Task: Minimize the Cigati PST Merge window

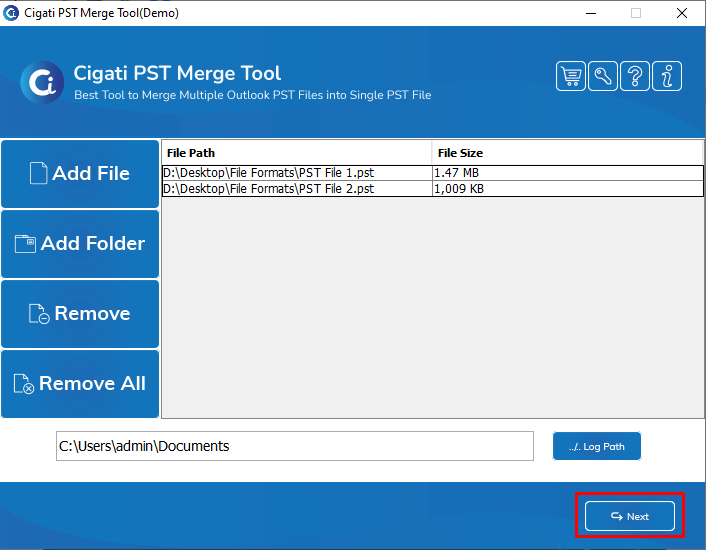Action: coord(591,13)
